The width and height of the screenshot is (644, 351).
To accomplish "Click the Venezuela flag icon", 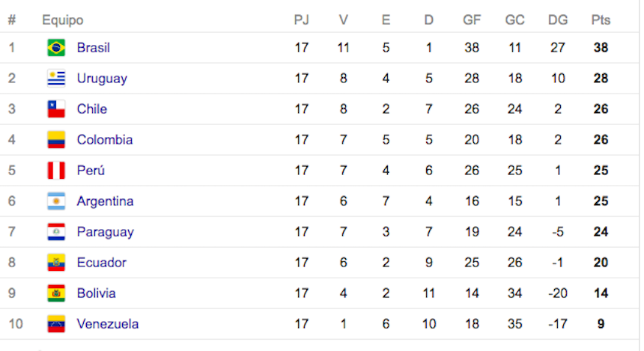I will [56, 324].
